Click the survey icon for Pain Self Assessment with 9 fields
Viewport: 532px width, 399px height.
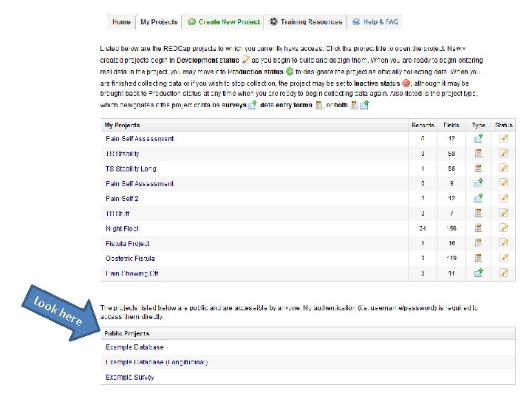(x=478, y=183)
